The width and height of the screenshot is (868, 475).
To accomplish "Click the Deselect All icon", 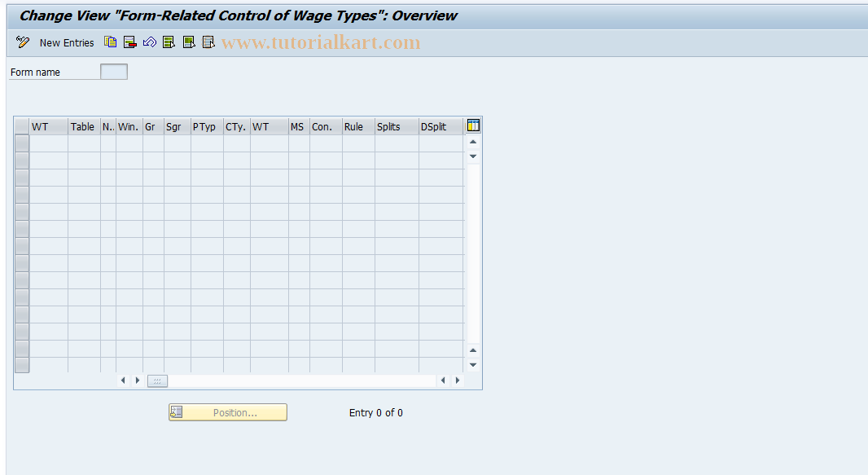I will click(x=208, y=42).
